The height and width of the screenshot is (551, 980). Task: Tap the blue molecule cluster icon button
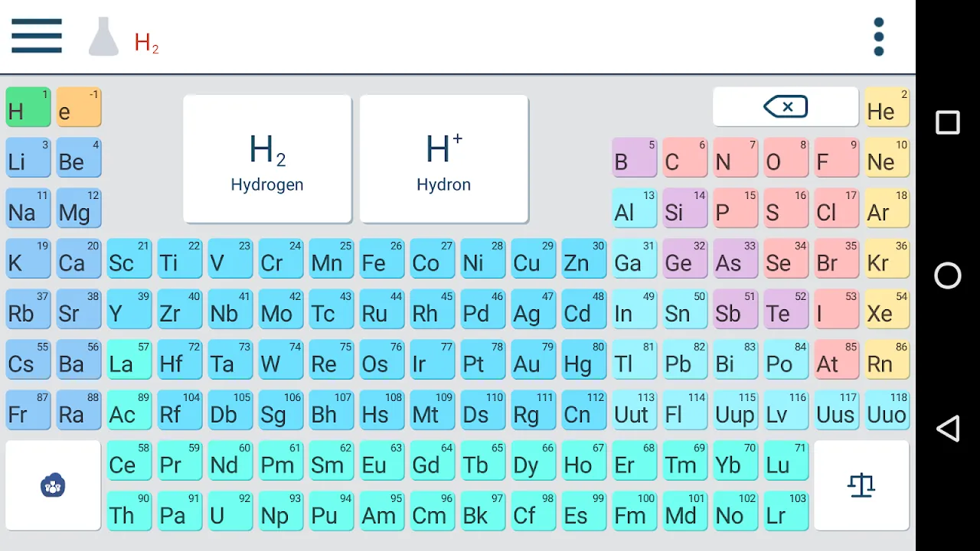53,485
